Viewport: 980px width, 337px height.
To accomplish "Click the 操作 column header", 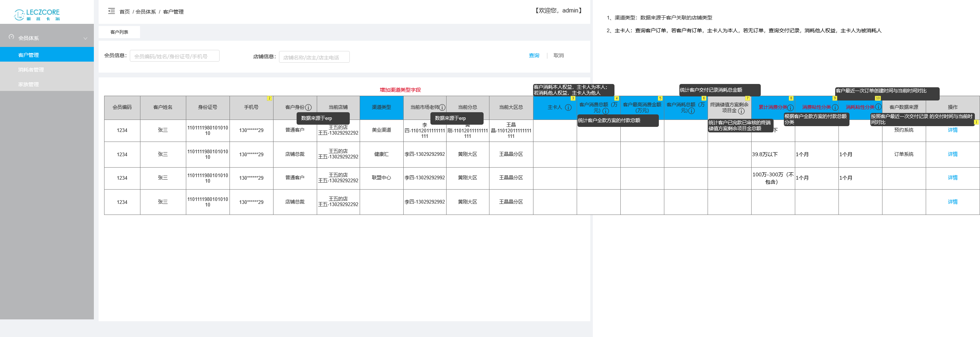I will pyautogui.click(x=953, y=108).
